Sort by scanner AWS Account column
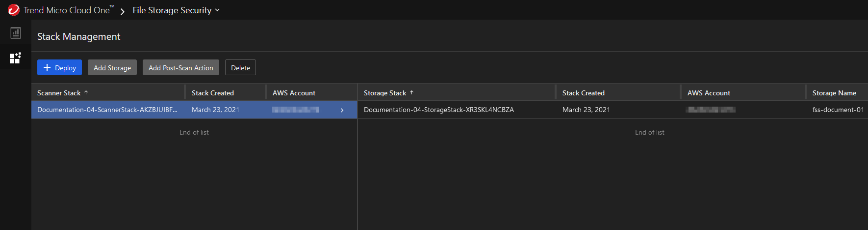This screenshot has height=230, width=868. pos(294,93)
